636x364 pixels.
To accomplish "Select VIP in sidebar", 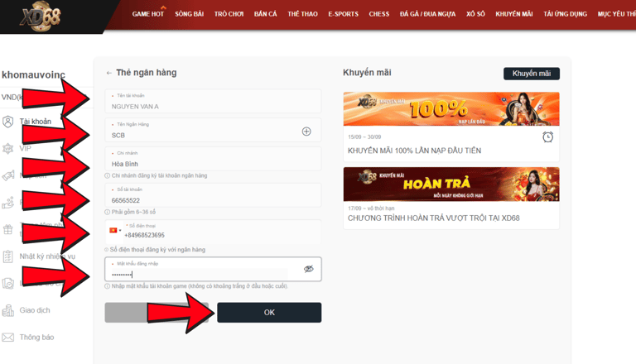I will (x=25, y=148).
